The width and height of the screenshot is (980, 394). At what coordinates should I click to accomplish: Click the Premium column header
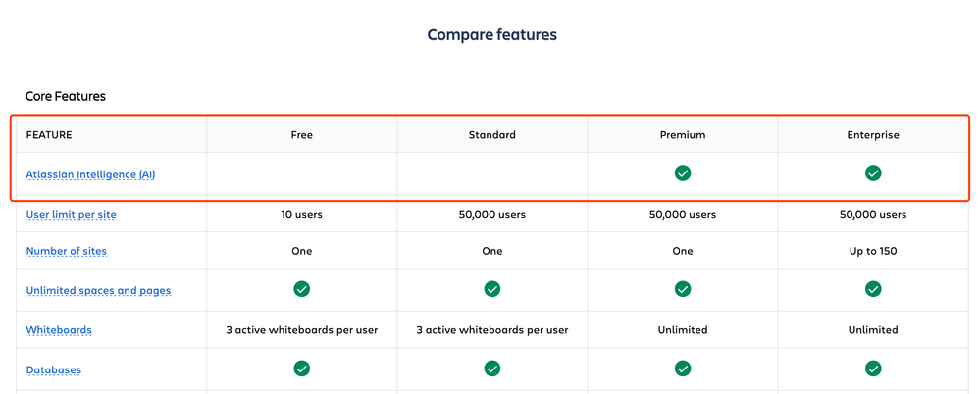click(683, 135)
